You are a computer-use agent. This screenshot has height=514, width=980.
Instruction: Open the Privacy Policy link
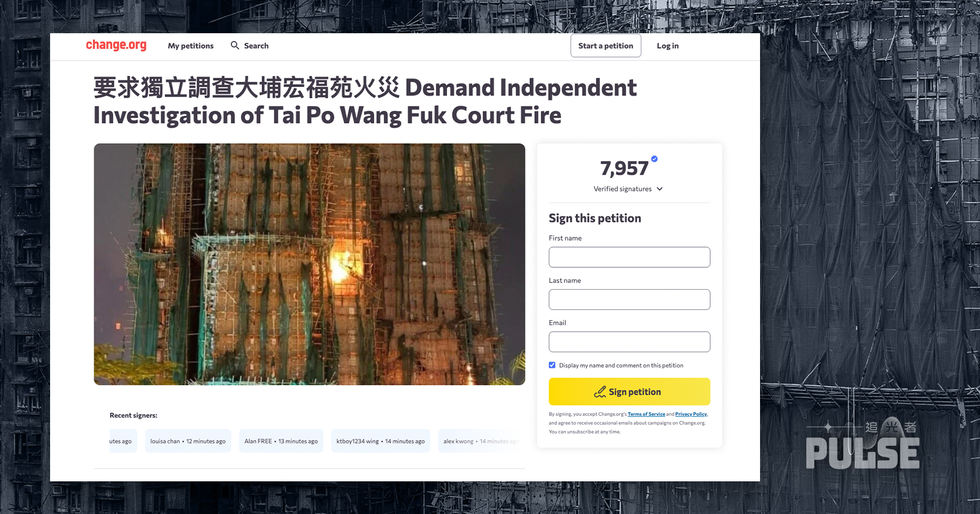pyautogui.click(x=691, y=414)
